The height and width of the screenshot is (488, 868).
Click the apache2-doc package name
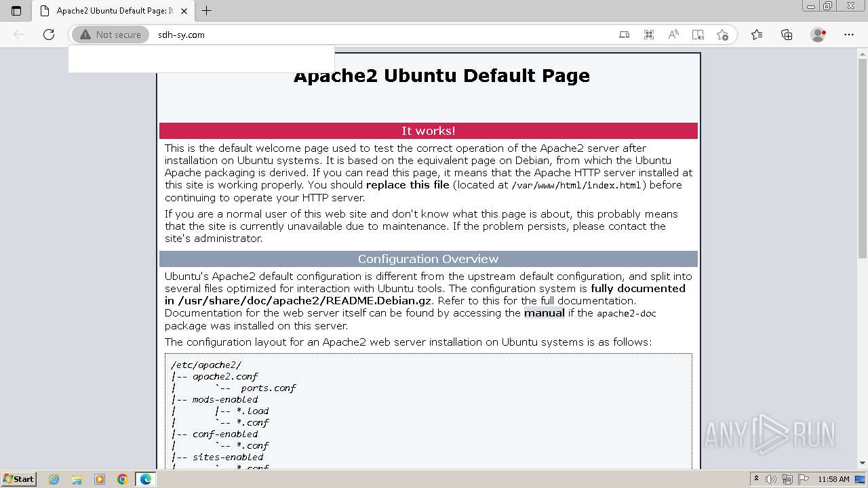[626, 313]
